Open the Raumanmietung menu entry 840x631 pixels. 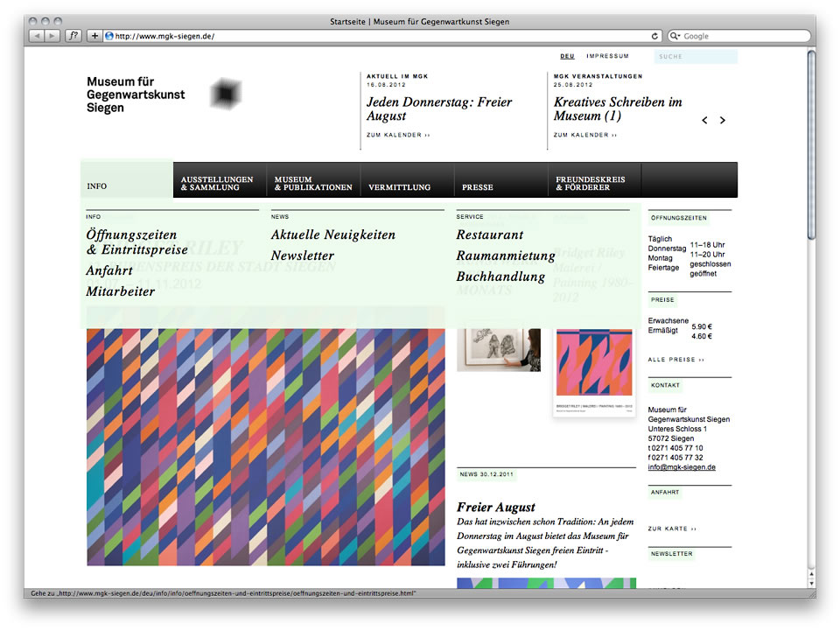506,256
